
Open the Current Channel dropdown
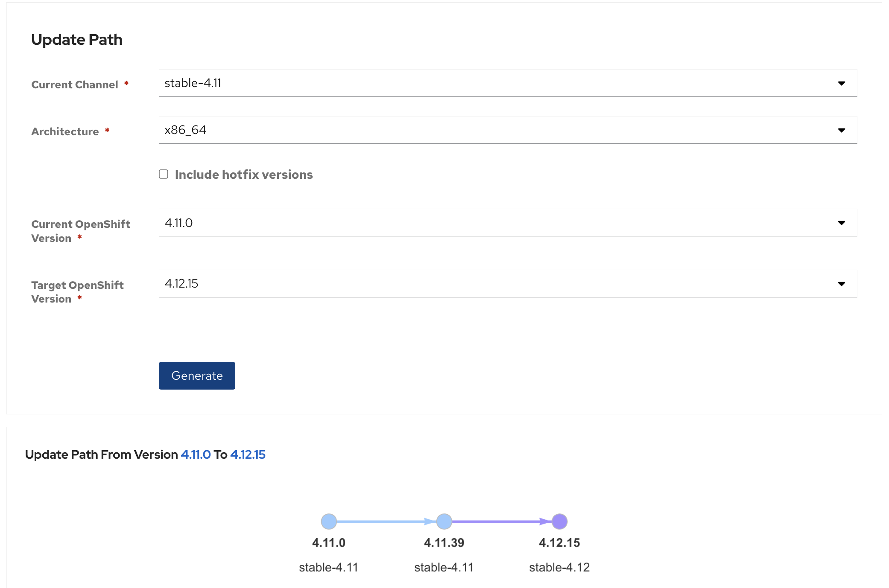[508, 83]
